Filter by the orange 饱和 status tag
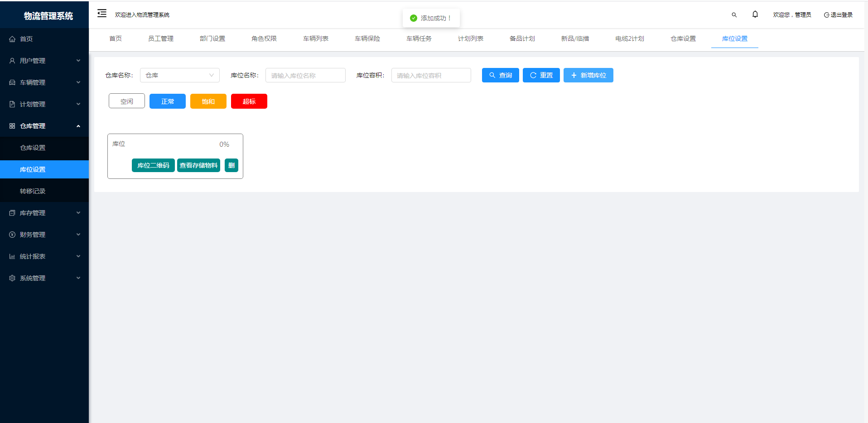 (x=208, y=101)
